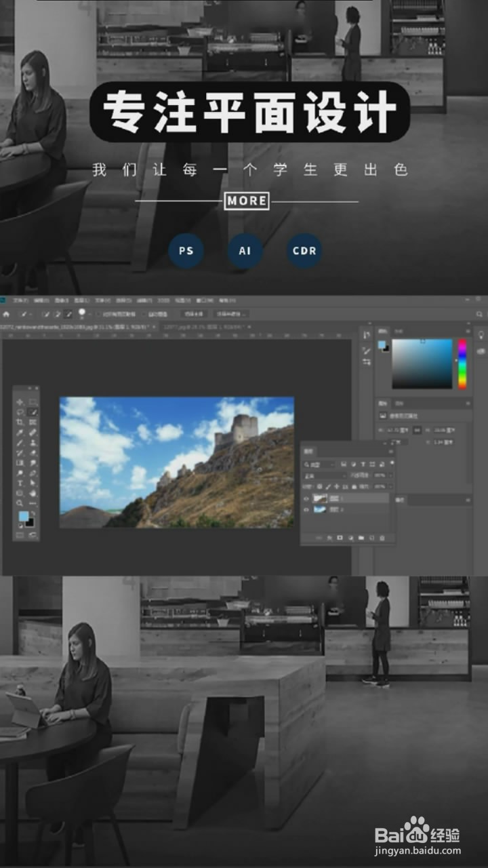Pick a color in the blue color field
This screenshot has height=868, width=488.
(422, 363)
